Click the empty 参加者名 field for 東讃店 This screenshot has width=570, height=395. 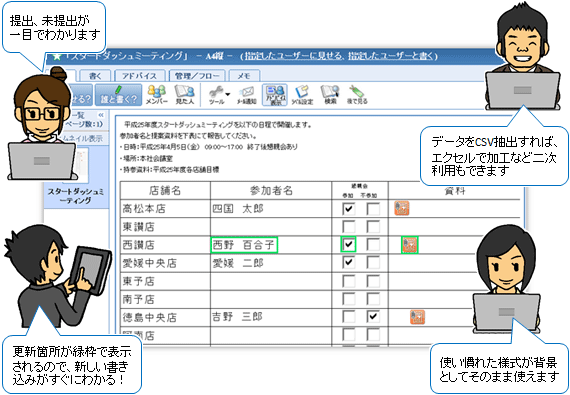271,227
